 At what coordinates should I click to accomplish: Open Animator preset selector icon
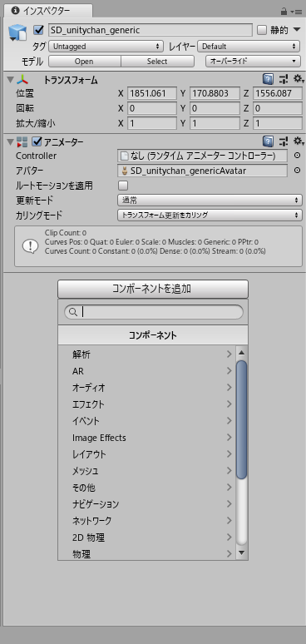284,141
